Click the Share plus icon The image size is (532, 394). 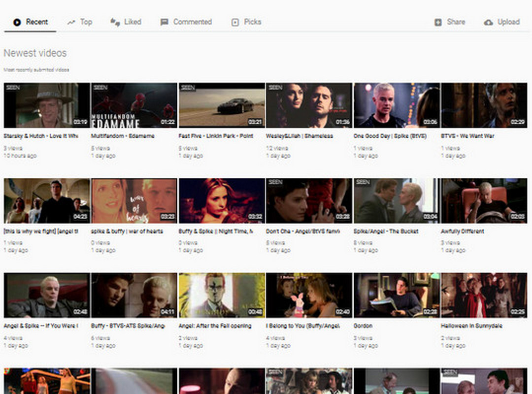tap(438, 22)
